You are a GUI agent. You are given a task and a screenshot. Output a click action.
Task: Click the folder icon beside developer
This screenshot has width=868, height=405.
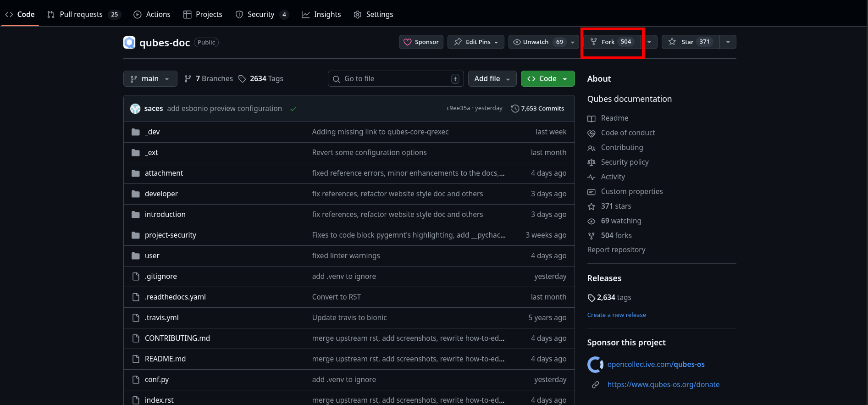tap(136, 194)
